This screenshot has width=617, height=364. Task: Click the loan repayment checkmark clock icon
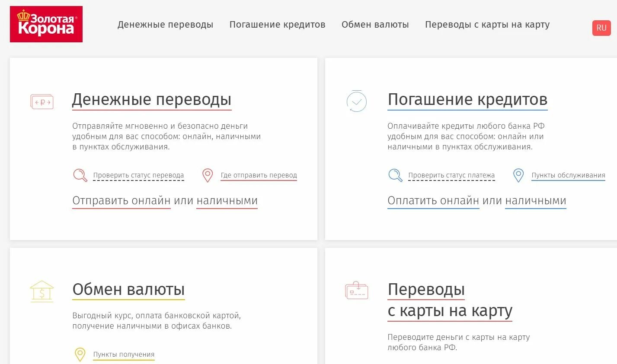pos(357,101)
